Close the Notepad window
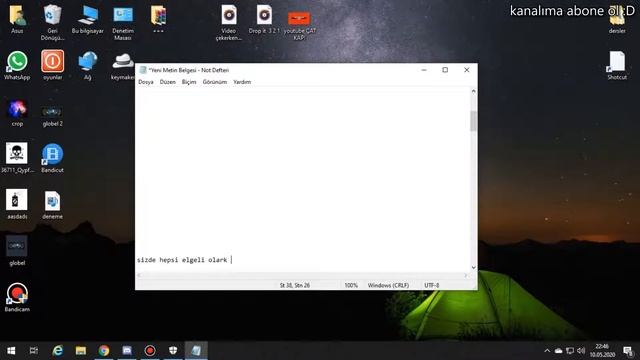The width and height of the screenshot is (640, 360). tap(467, 70)
